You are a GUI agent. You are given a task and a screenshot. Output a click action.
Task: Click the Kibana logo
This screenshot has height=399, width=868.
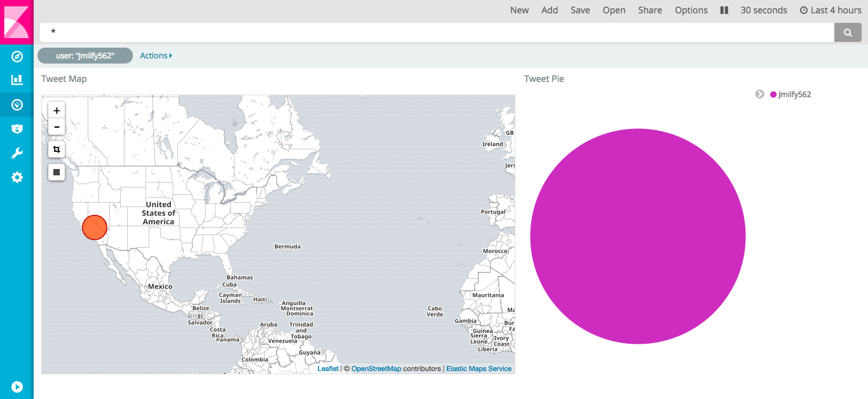[17, 22]
